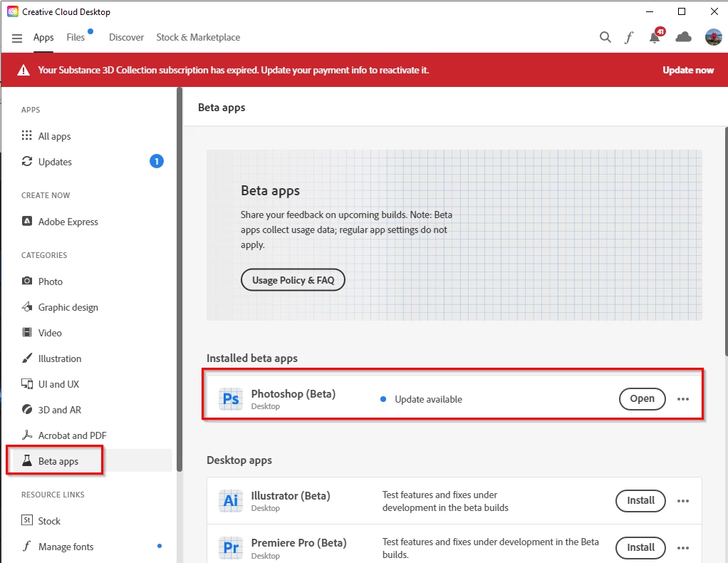Image resolution: width=728 pixels, height=563 pixels.
Task: Check cloud sync status icon
Action: coord(683,37)
